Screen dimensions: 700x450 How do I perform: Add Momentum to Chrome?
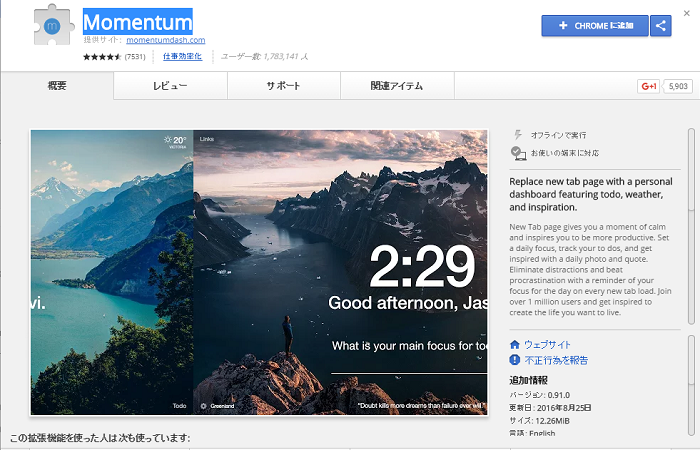pos(595,25)
